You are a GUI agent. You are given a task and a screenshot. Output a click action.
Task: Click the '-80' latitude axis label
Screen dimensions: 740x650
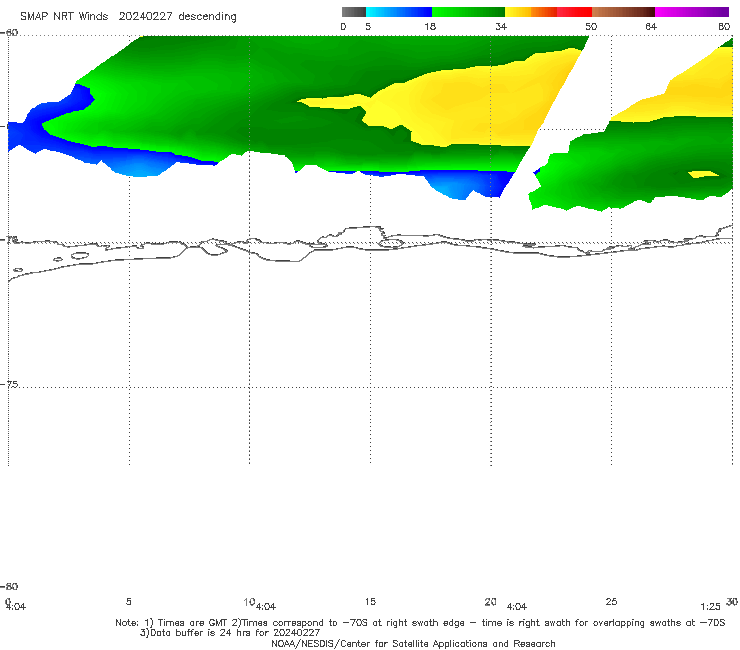[x=9, y=586]
